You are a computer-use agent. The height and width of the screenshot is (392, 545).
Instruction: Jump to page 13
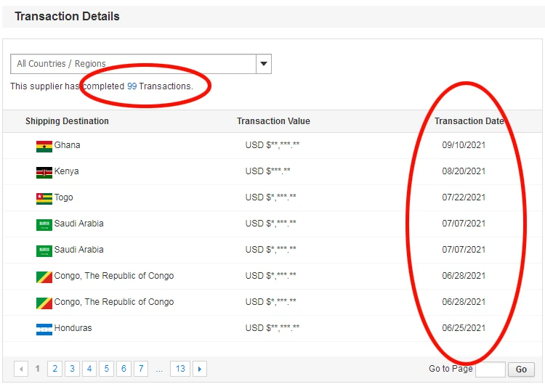click(x=180, y=369)
